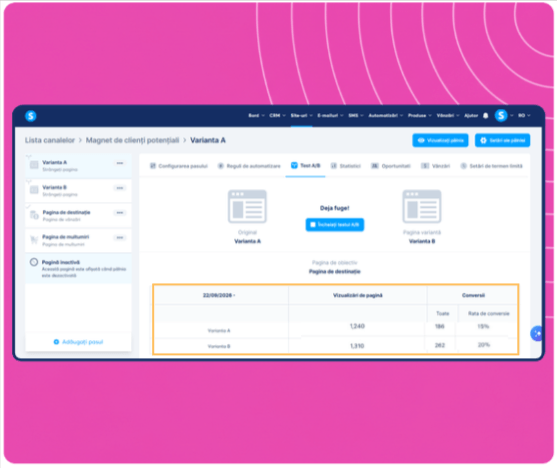The height and width of the screenshot is (468, 557).
Task: Open the date range dropdown 22/09/2026
Action: [x=219, y=295]
